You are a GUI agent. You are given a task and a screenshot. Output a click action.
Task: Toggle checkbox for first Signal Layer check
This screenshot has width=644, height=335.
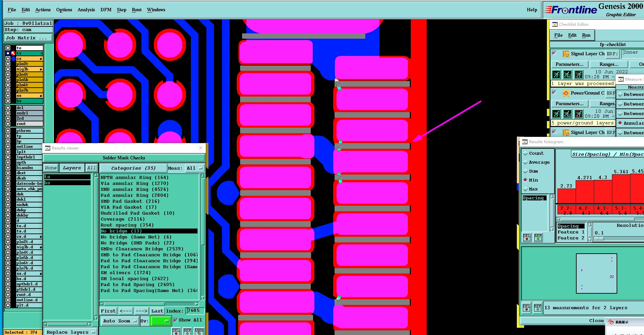point(554,53)
